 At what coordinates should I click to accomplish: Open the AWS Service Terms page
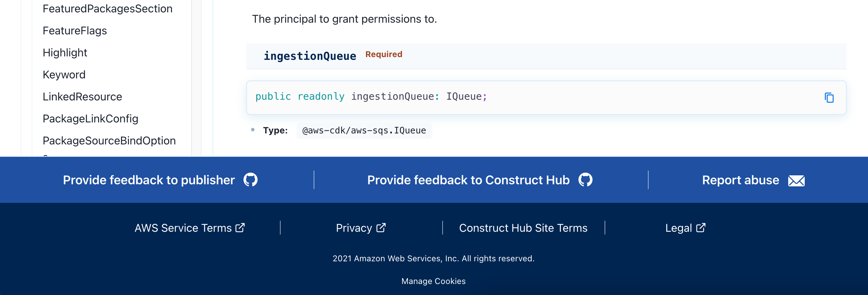pos(182,228)
